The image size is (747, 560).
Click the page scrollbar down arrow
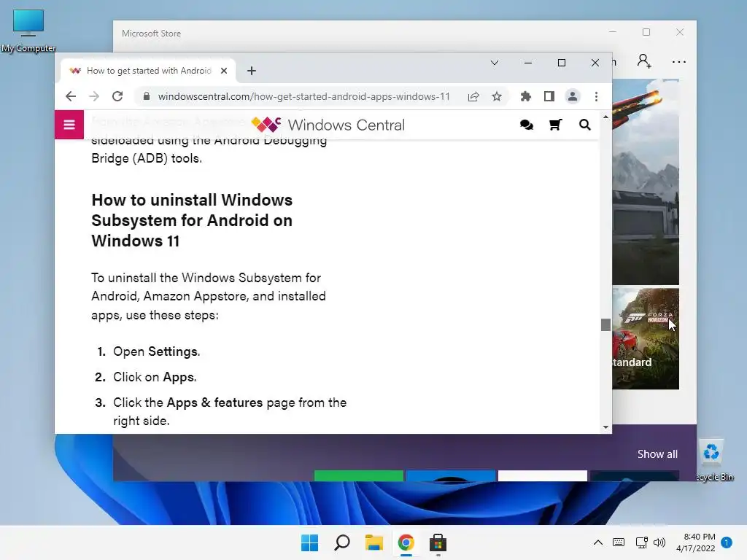(x=605, y=427)
